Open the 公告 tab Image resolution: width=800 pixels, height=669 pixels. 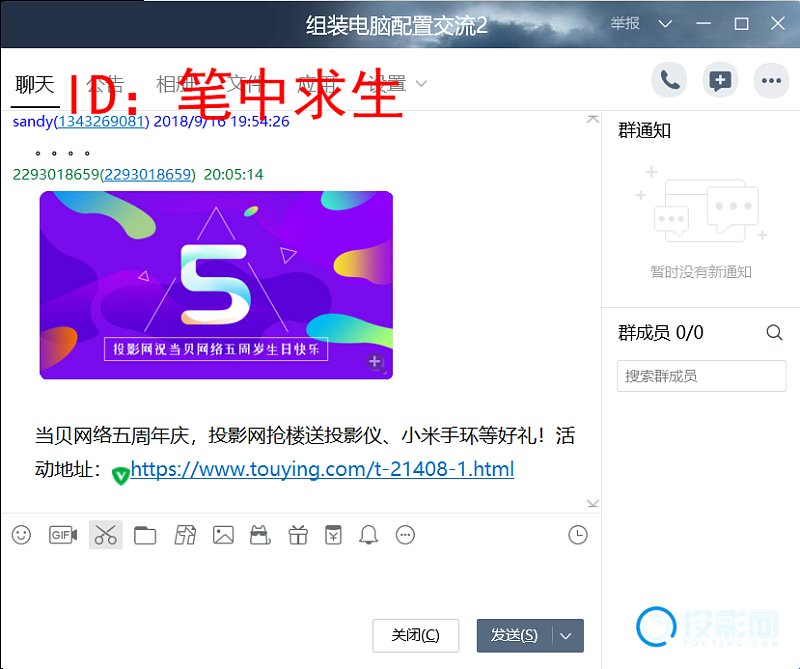[x=105, y=84]
